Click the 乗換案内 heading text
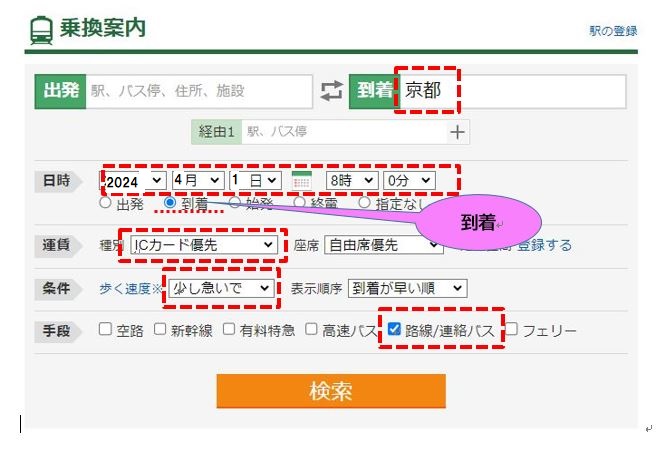 tap(103, 28)
